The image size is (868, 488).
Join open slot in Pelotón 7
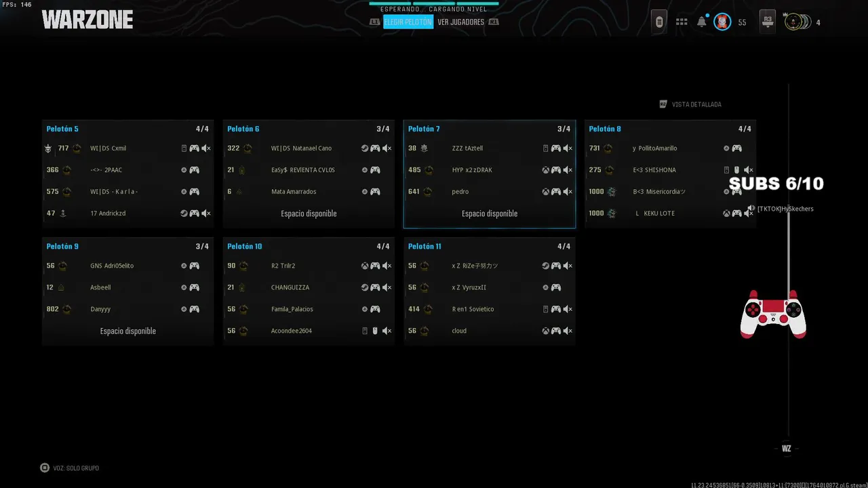click(490, 213)
